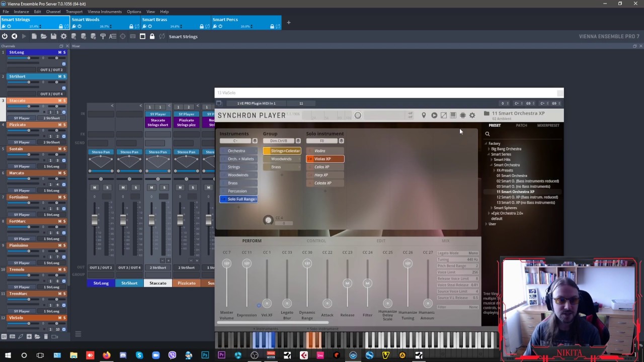Solo the Sustain channel
This screenshot has width=644, height=362.
(64, 149)
